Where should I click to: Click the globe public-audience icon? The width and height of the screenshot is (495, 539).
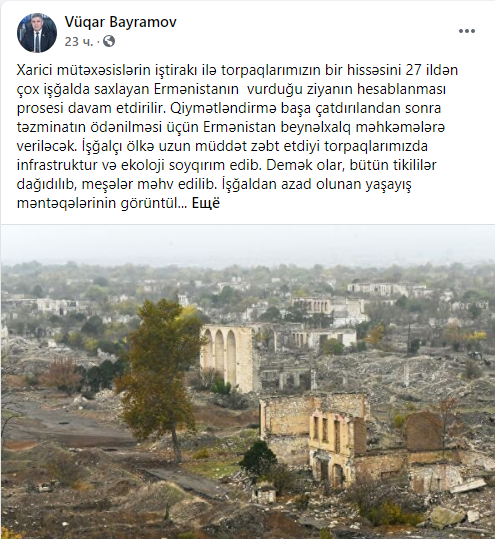click(109, 41)
